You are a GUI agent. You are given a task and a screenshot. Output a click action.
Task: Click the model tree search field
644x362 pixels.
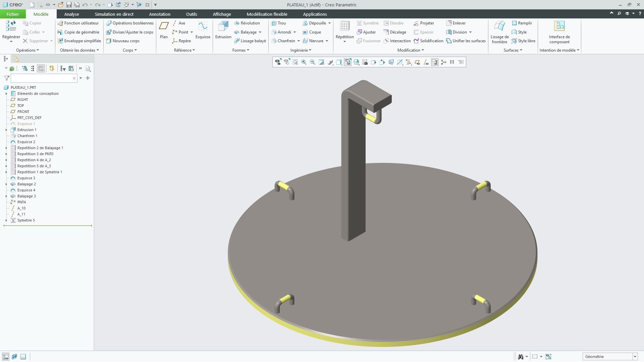pyautogui.click(x=44, y=78)
